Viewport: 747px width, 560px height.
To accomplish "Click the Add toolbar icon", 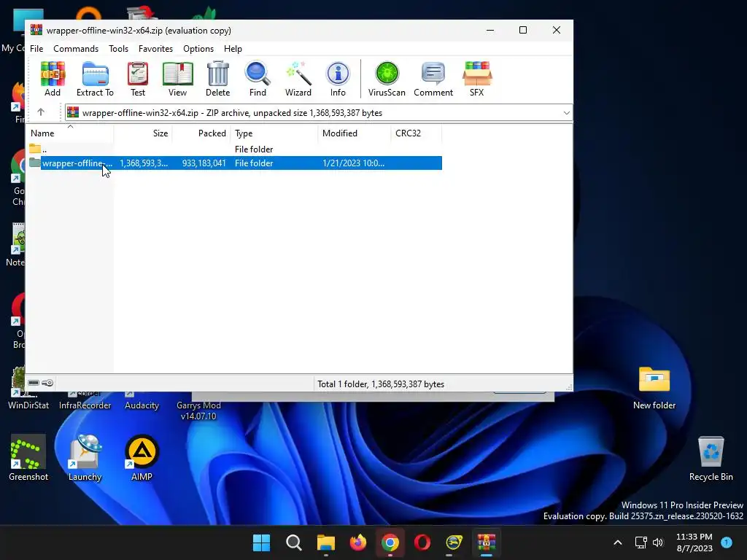I will point(53,79).
